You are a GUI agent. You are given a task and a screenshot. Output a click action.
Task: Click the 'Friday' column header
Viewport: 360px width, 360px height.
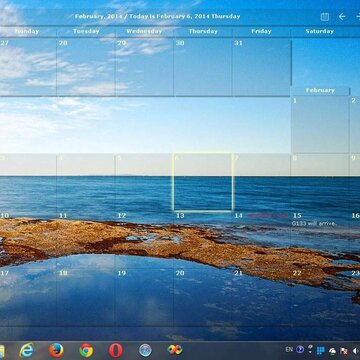click(261, 31)
